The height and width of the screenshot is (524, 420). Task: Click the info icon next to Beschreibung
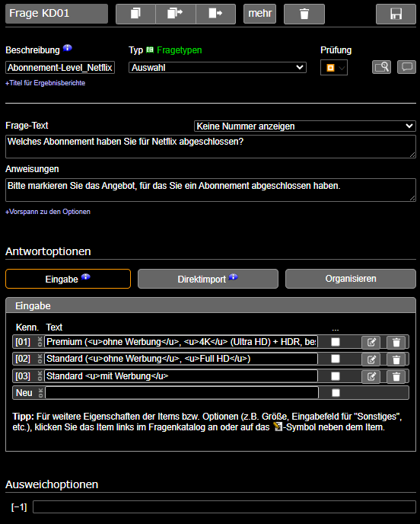pos(68,48)
